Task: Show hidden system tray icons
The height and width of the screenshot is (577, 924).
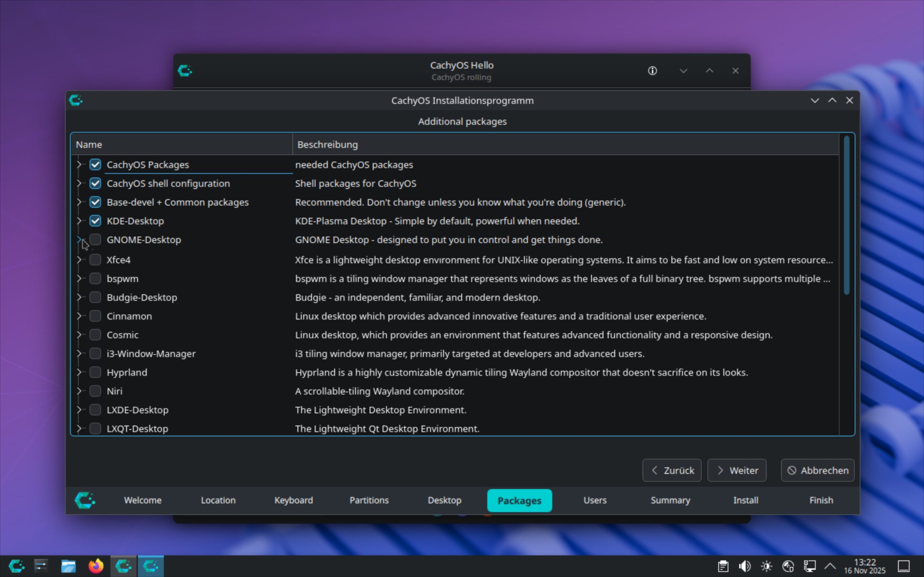Action: (x=830, y=566)
